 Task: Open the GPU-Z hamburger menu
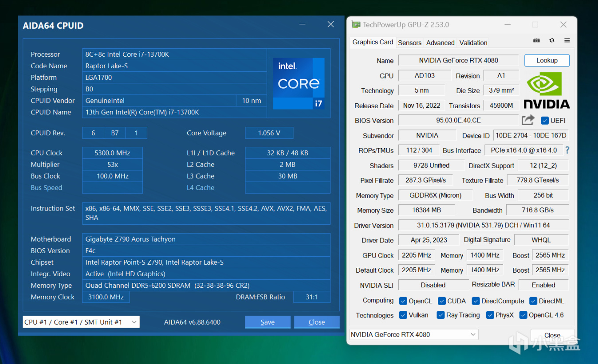point(567,40)
